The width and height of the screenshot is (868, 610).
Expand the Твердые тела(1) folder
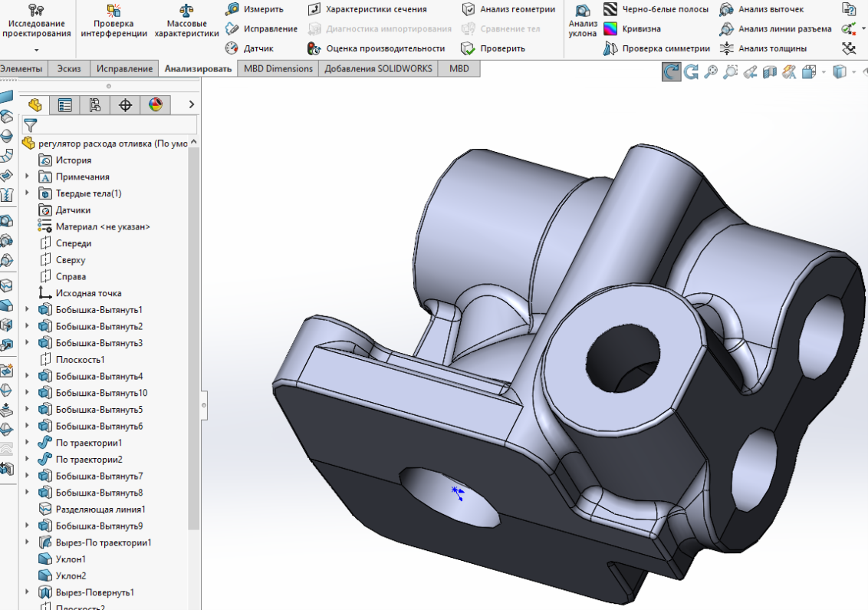click(28, 193)
